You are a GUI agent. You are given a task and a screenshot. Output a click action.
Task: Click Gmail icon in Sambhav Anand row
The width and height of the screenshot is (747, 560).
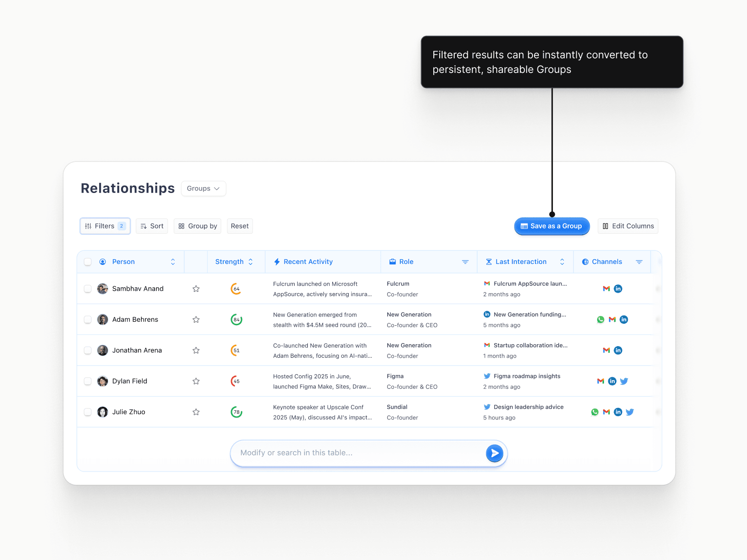point(606,289)
